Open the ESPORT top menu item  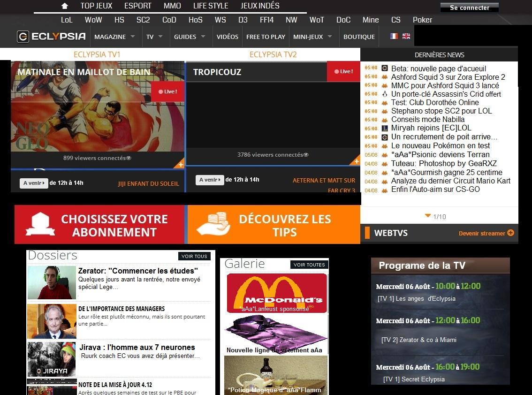(x=138, y=6)
